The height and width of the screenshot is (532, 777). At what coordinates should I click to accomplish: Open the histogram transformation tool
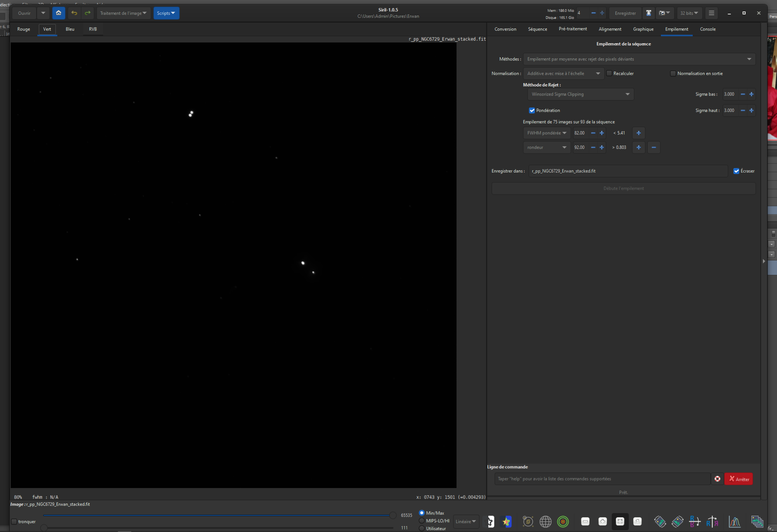pyautogui.click(x=735, y=522)
